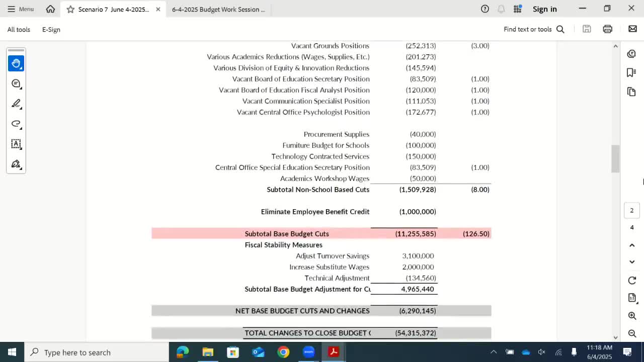This screenshot has width=644, height=362.
Task: Open Adobe Acrobat taskbar icon
Action: 334,352
